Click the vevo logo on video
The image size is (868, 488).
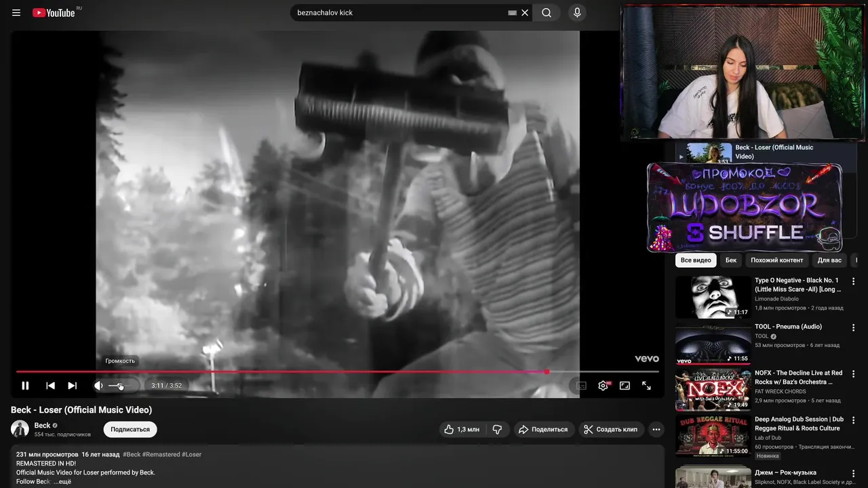pos(646,359)
